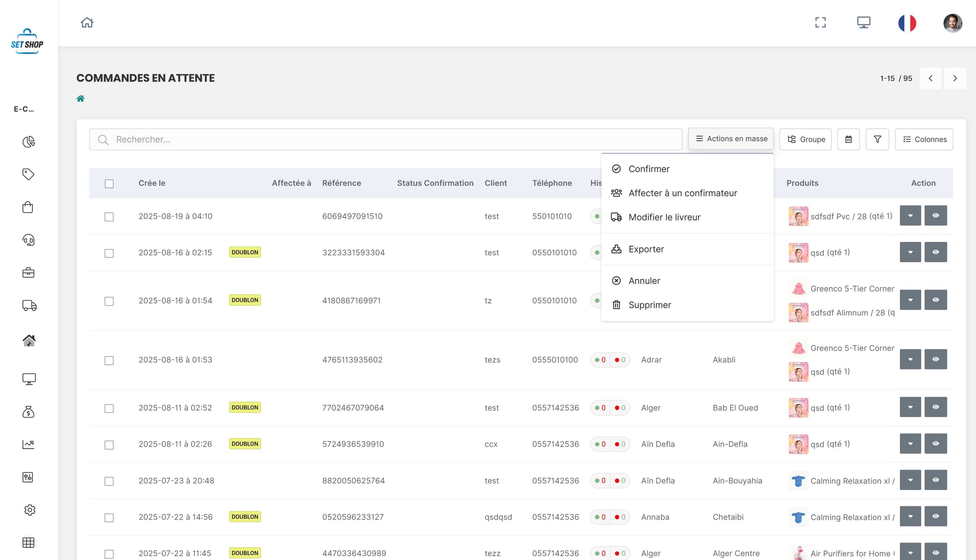Expand the action dropdown on the first order row

(x=910, y=215)
